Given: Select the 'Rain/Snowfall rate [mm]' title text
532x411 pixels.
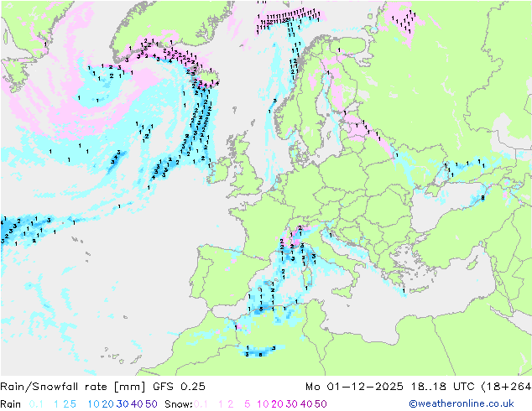Looking at the screenshot, I should tap(73, 387).
